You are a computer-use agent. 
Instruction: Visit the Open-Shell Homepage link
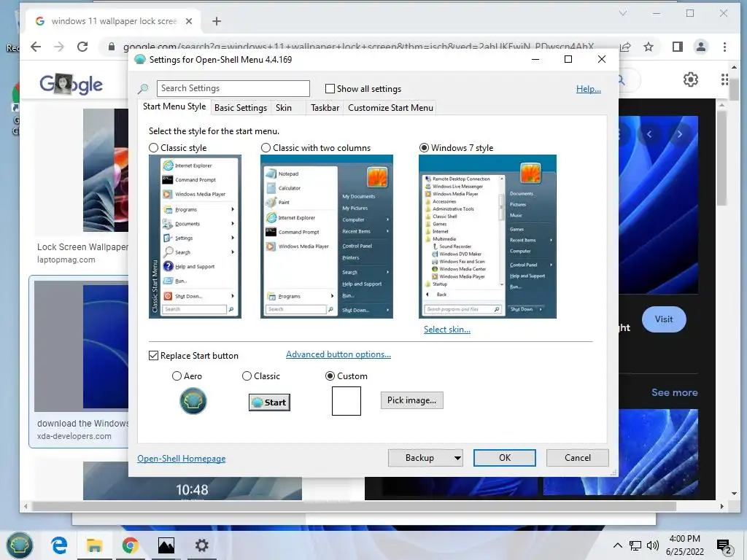pos(182,459)
